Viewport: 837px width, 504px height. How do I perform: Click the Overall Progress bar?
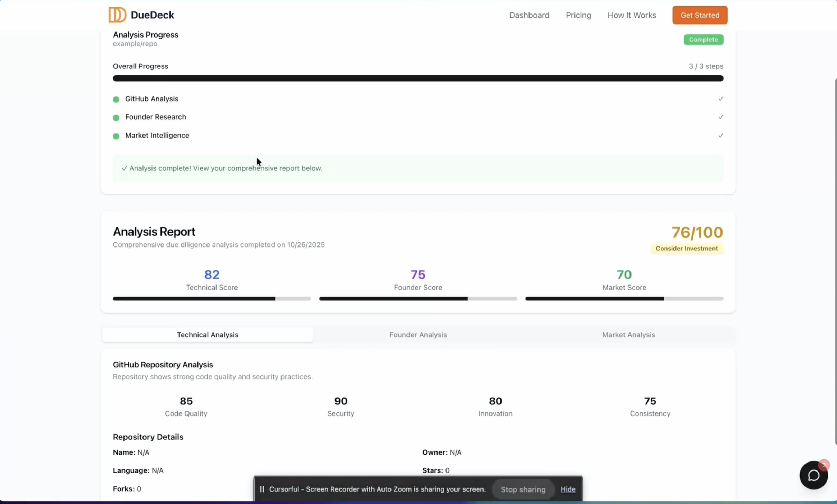418,78
